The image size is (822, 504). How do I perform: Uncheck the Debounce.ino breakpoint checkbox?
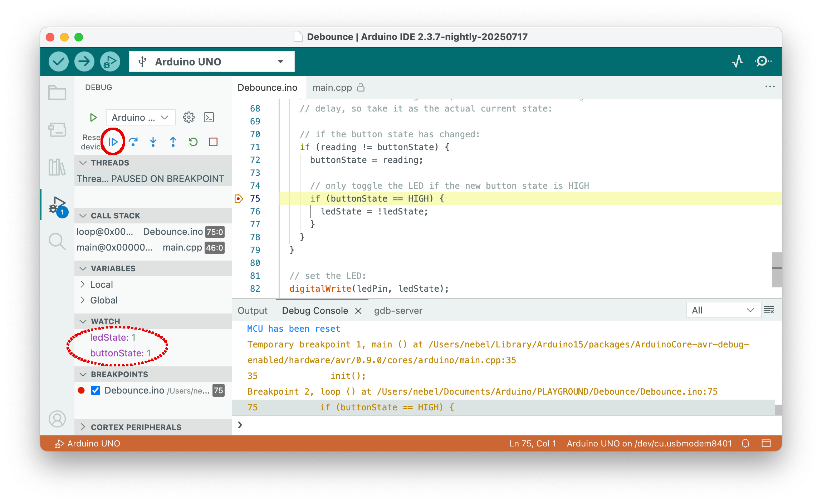96,390
